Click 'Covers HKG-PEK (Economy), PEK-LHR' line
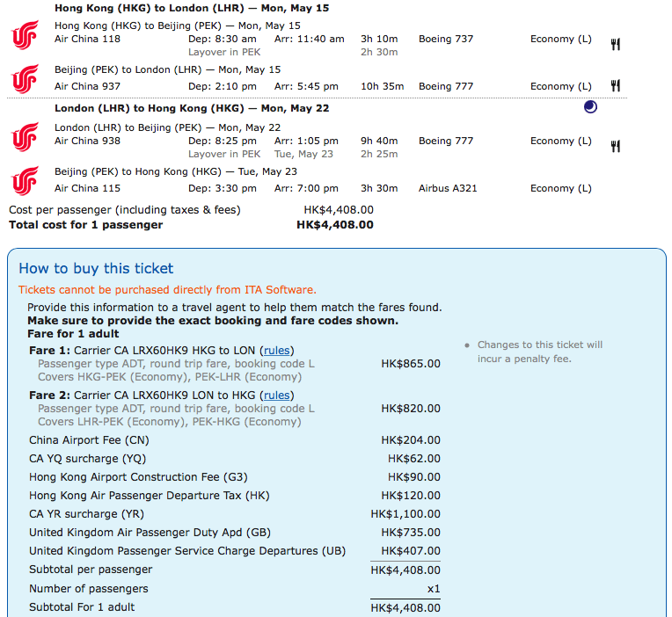 pyautogui.click(x=170, y=377)
